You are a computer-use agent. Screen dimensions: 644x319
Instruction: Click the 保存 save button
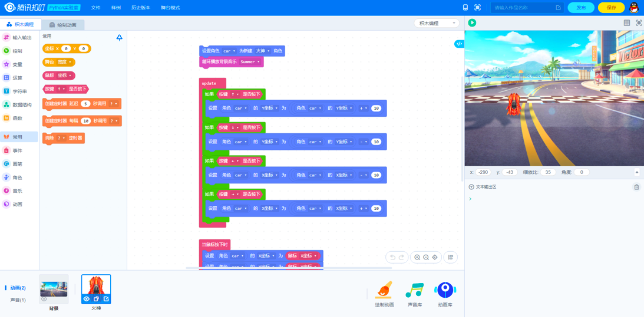coord(611,8)
